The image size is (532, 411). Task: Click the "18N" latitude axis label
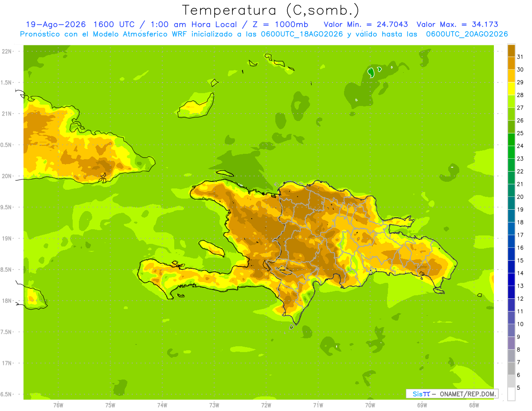coord(8,301)
